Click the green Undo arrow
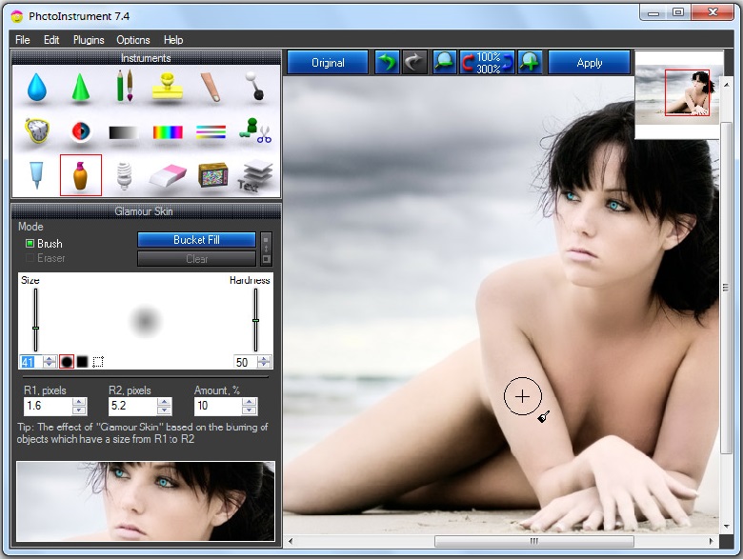Viewport: 743px width, 560px height. 387,62
